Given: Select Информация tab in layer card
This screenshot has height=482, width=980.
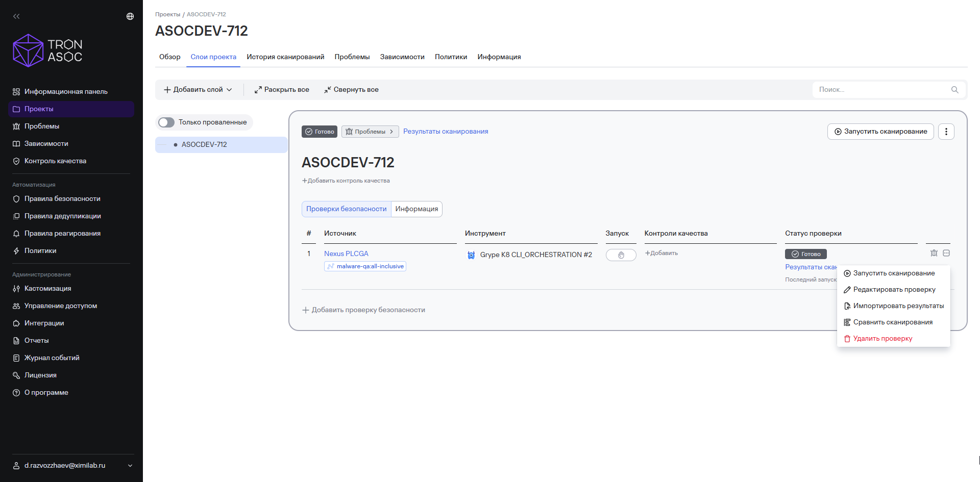Looking at the screenshot, I should tap(416, 209).
